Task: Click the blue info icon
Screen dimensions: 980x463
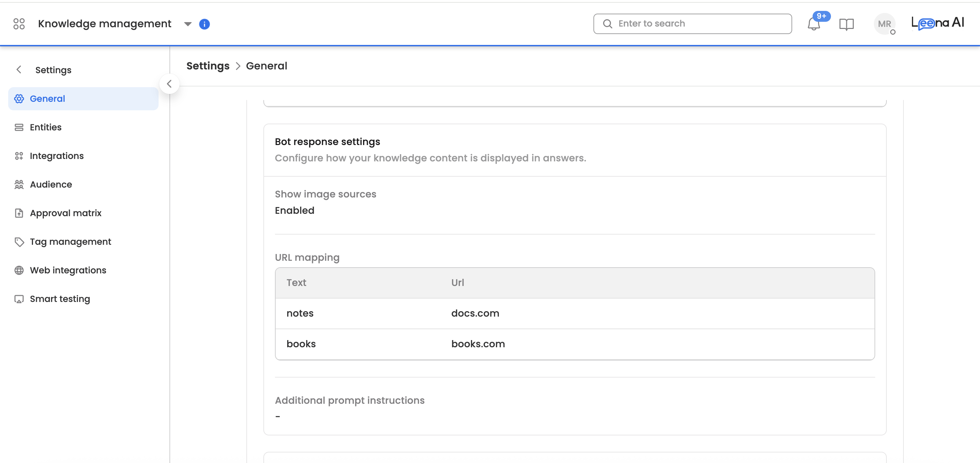Action: coord(204,24)
